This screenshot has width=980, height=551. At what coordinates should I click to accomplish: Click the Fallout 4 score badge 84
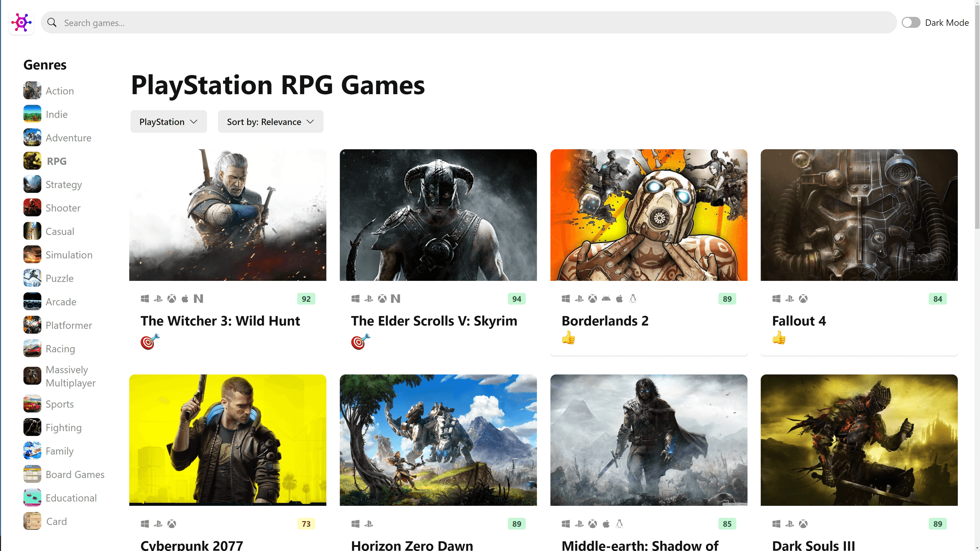pyautogui.click(x=937, y=299)
